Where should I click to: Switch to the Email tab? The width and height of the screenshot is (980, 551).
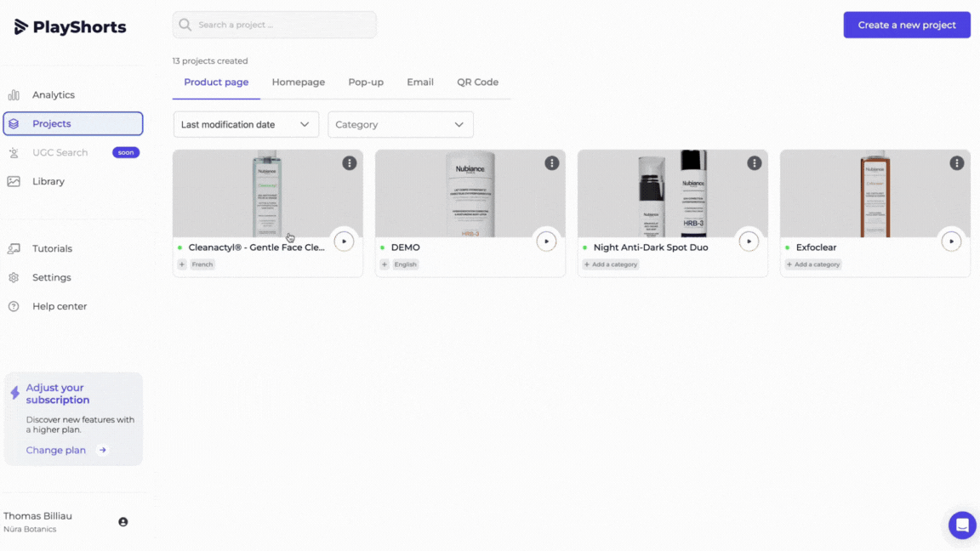pyautogui.click(x=420, y=82)
